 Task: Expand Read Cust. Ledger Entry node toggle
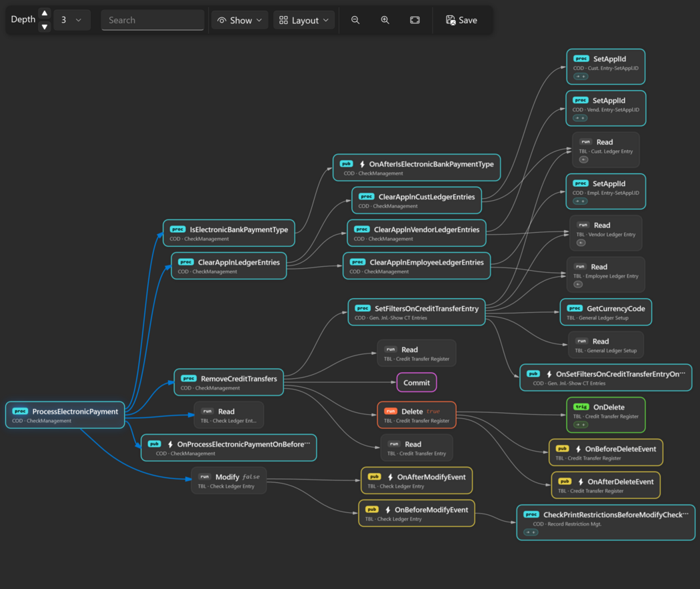[x=583, y=160]
